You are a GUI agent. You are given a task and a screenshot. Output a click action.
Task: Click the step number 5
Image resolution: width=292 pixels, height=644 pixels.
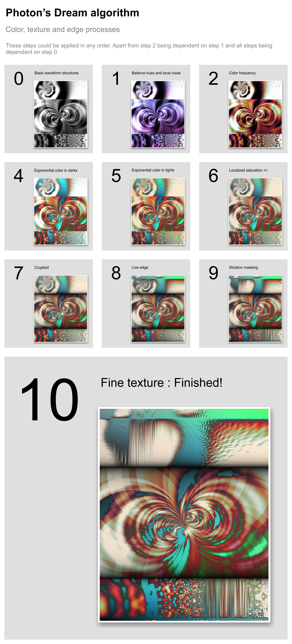coord(116,176)
